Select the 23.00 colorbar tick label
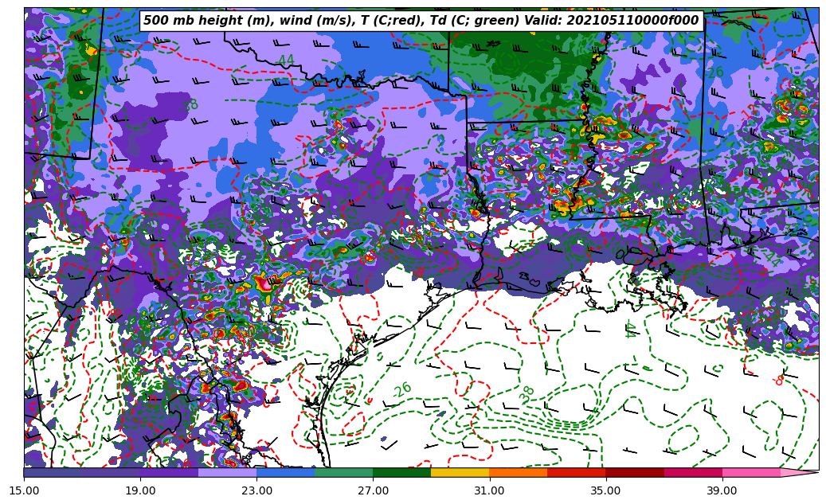The width and height of the screenshot is (826, 504). (x=256, y=490)
